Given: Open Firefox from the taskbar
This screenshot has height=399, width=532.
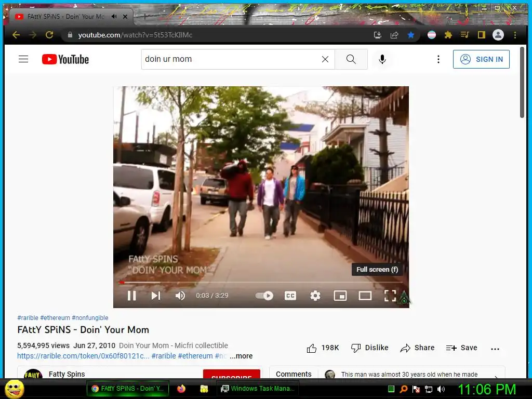Looking at the screenshot, I should (181, 389).
